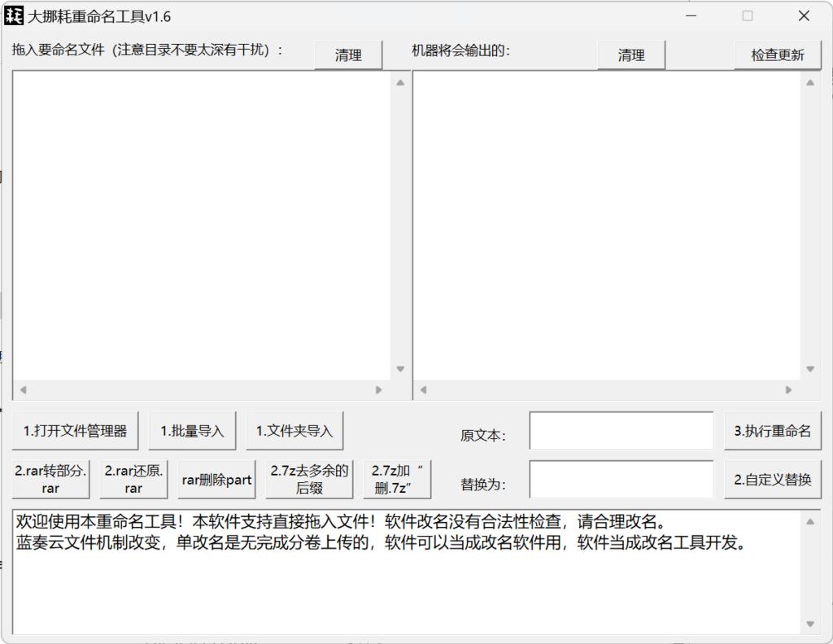
Task: Execute rename with 3.执行重命名
Action: (773, 431)
